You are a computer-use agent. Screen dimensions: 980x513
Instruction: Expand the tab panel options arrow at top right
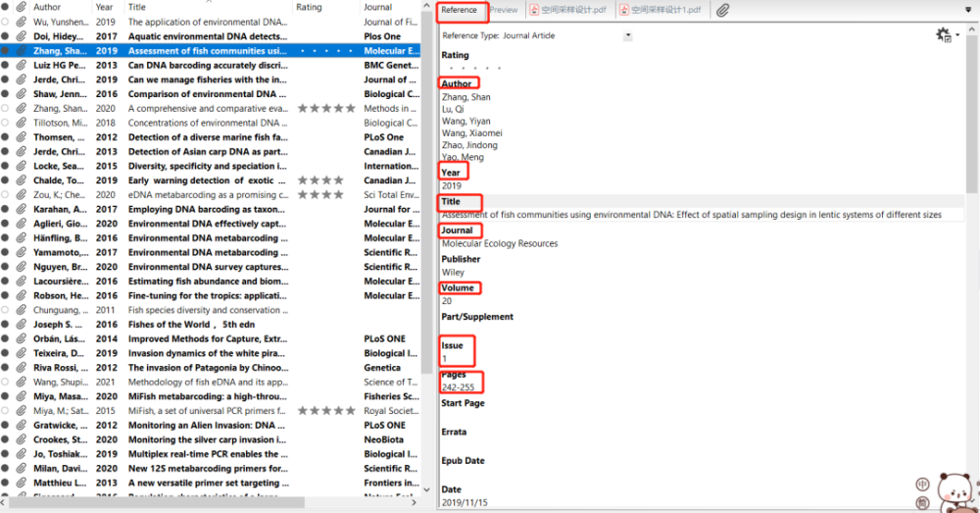(969, 10)
